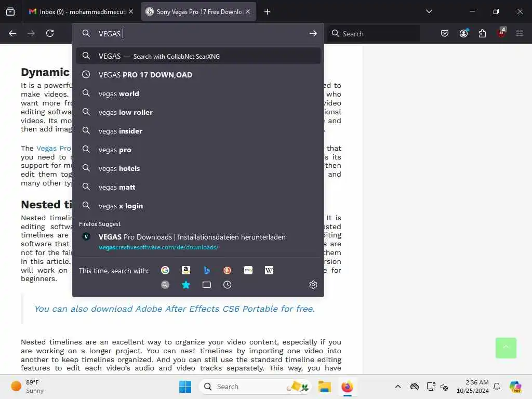
Task: Select Sony Vegas Pro 17 tab
Action: [198, 11]
